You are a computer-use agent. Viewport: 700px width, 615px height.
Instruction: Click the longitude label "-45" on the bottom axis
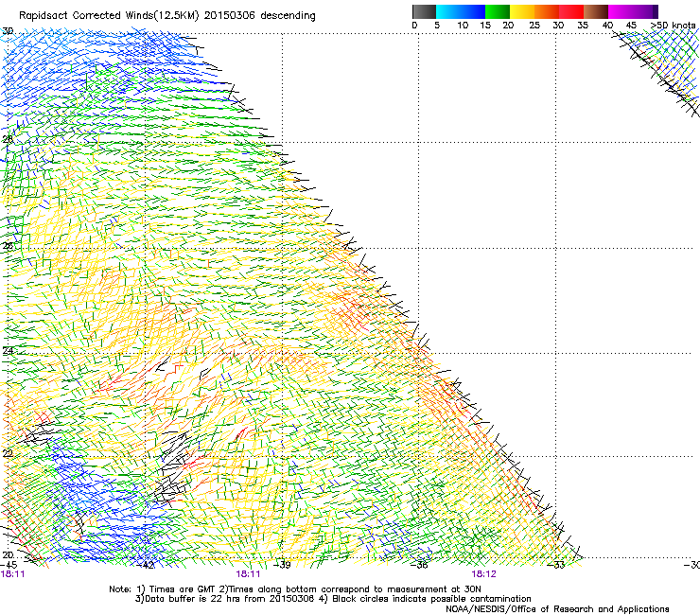pos(9,565)
